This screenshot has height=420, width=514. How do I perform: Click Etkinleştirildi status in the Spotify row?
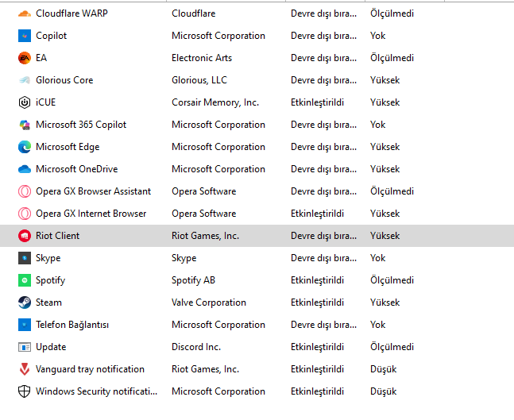317,280
